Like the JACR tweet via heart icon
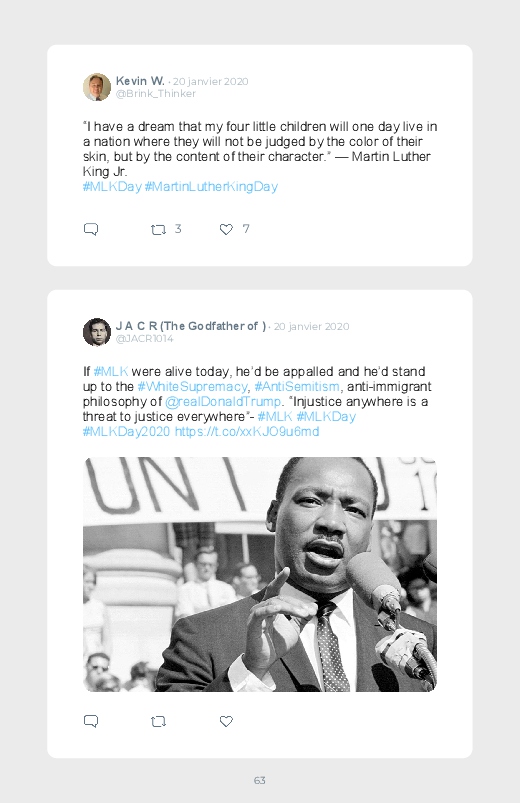This screenshot has width=520, height=803. [x=226, y=721]
